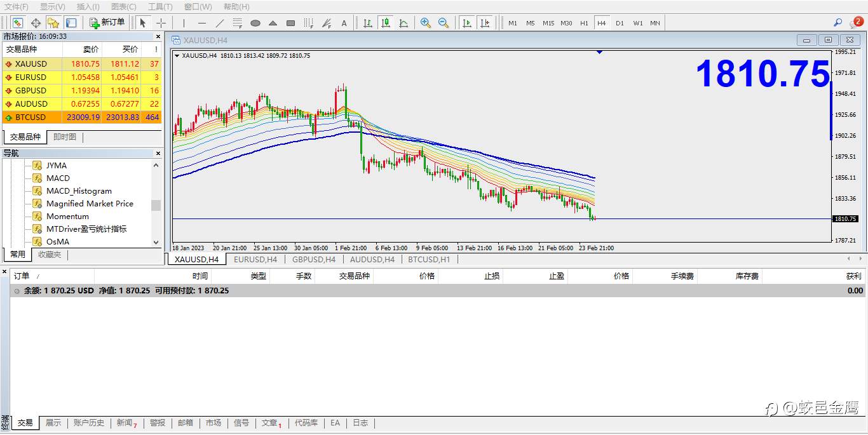Open the 插入(I) menu
This screenshot has width=868, height=435.
click(88, 6)
